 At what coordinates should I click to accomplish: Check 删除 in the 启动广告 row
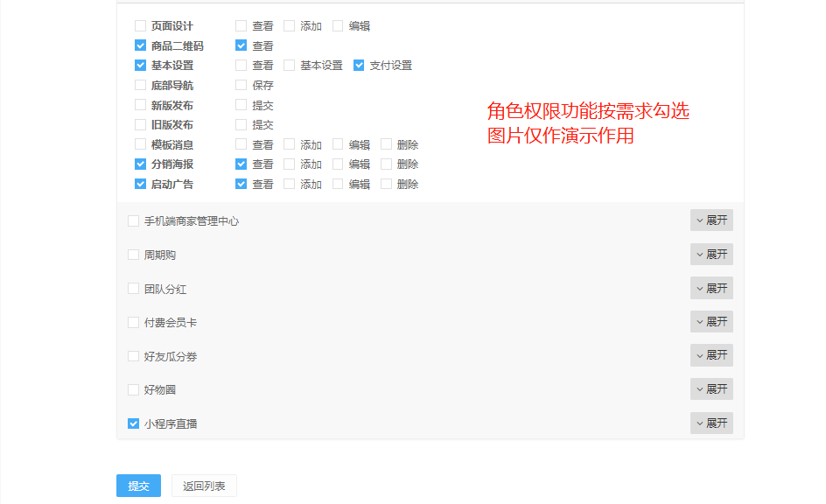click(x=386, y=184)
